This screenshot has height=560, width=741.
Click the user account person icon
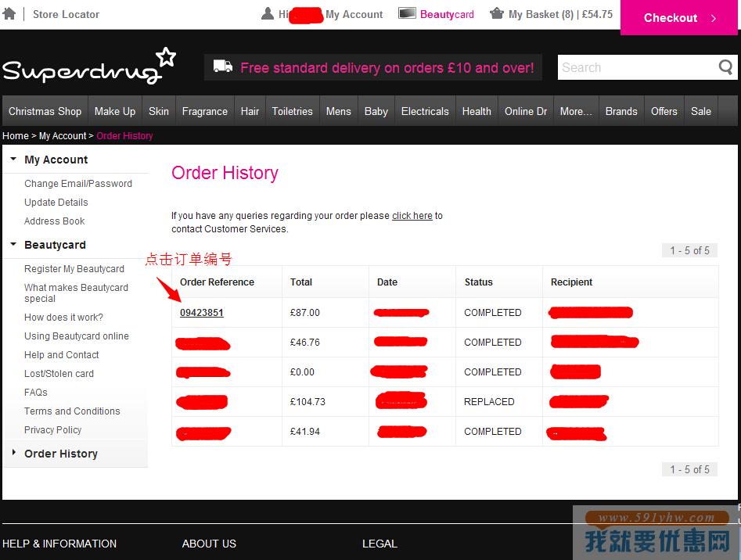pyautogui.click(x=268, y=14)
